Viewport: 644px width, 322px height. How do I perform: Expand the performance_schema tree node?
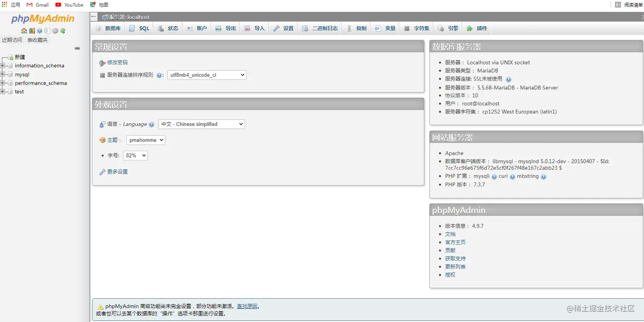3,83
